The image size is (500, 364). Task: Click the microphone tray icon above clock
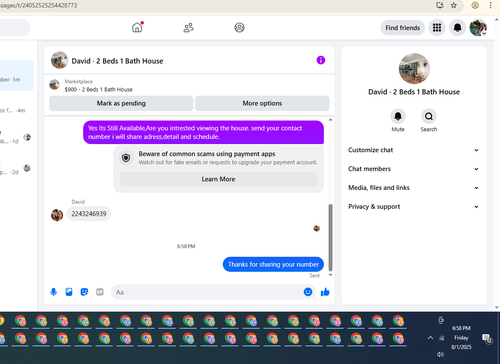pos(441,320)
